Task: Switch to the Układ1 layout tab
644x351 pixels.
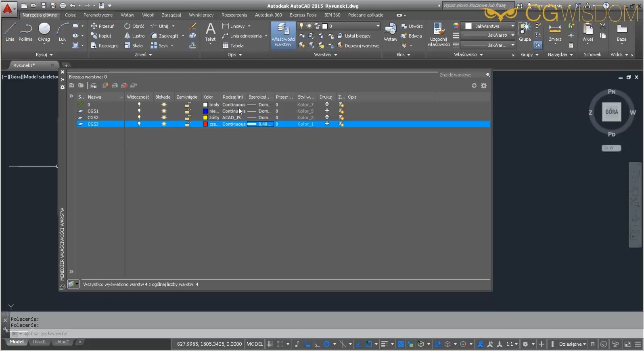Action: (39, 342)
